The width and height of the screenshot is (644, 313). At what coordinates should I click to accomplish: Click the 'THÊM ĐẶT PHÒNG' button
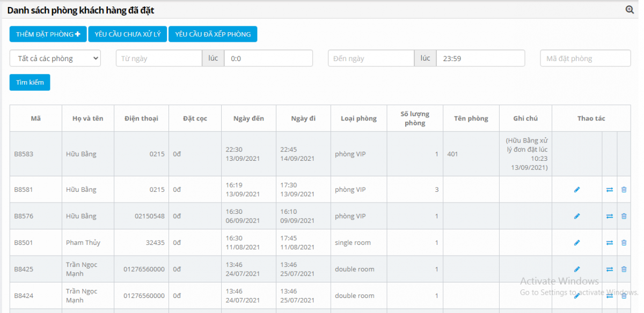pos(48,34)
